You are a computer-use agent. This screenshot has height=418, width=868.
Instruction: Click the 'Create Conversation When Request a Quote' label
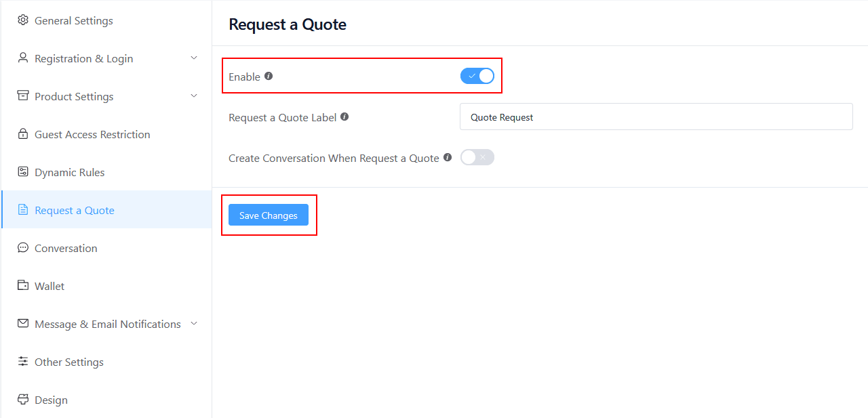click(x=334, y=158)
